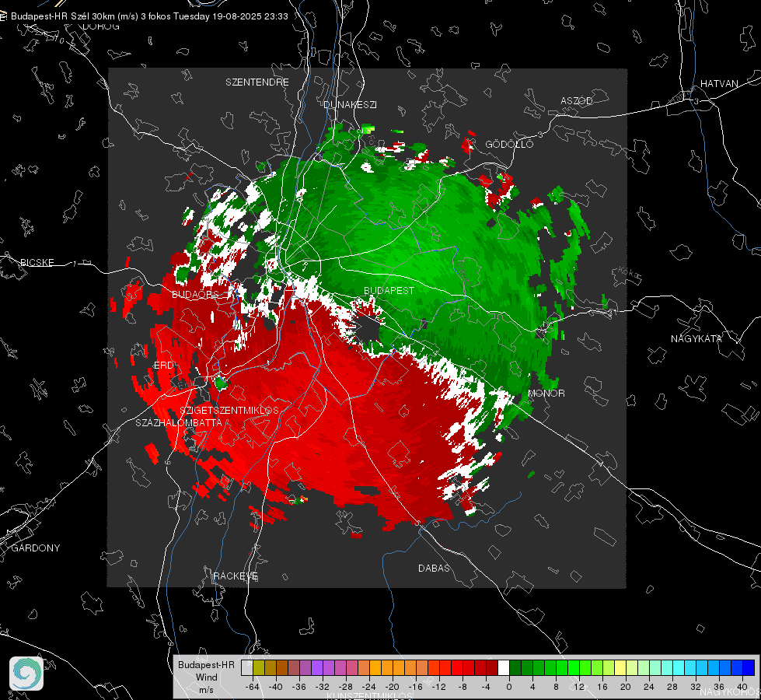The image size is (761, 700).
Task: Select the BUDAPEST city label on the map
Action: pyautogui.click(x=389, y=290)
